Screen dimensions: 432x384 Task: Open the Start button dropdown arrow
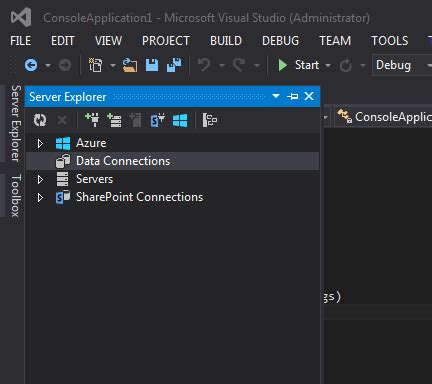coord(328,65)
